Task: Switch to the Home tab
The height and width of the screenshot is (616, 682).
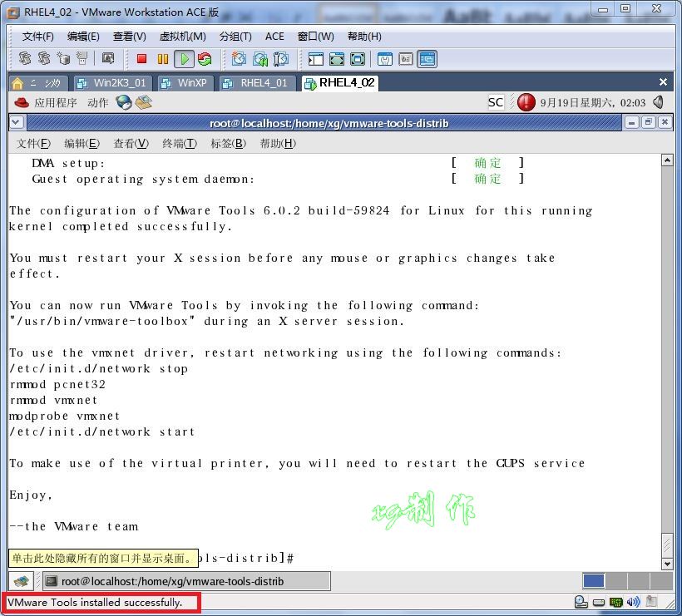Action: click(x=38, y=83)
